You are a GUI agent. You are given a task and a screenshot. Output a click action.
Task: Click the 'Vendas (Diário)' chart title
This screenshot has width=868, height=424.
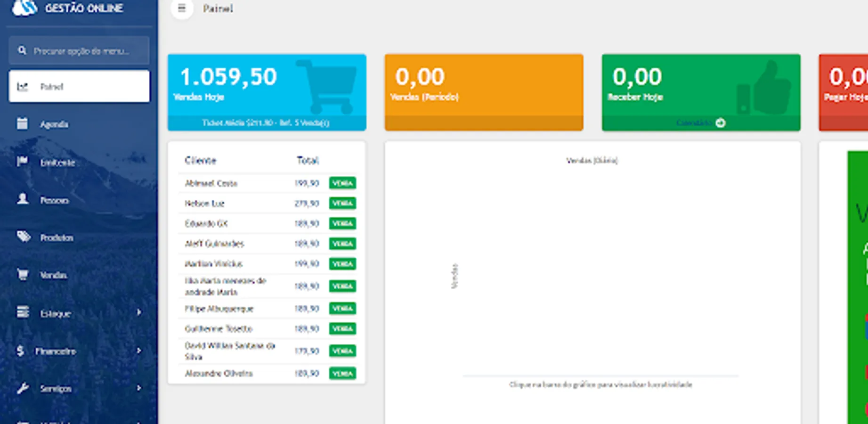pos(592,161)
